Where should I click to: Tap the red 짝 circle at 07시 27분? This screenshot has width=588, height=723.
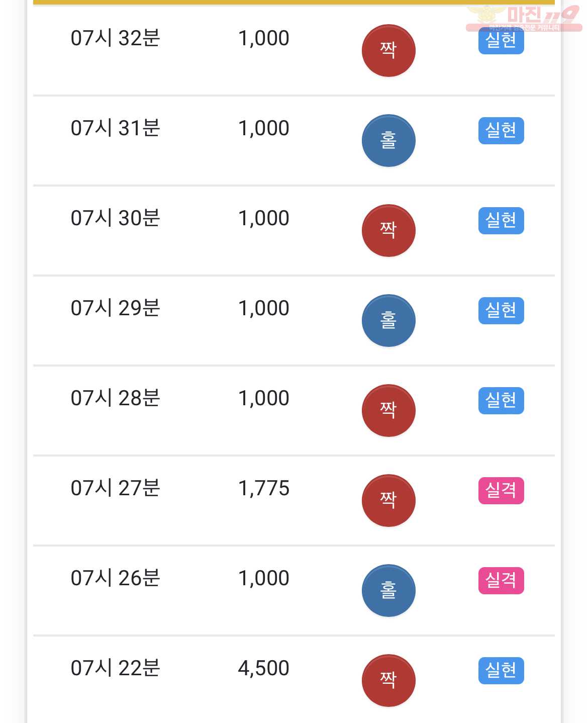(388, 500)
